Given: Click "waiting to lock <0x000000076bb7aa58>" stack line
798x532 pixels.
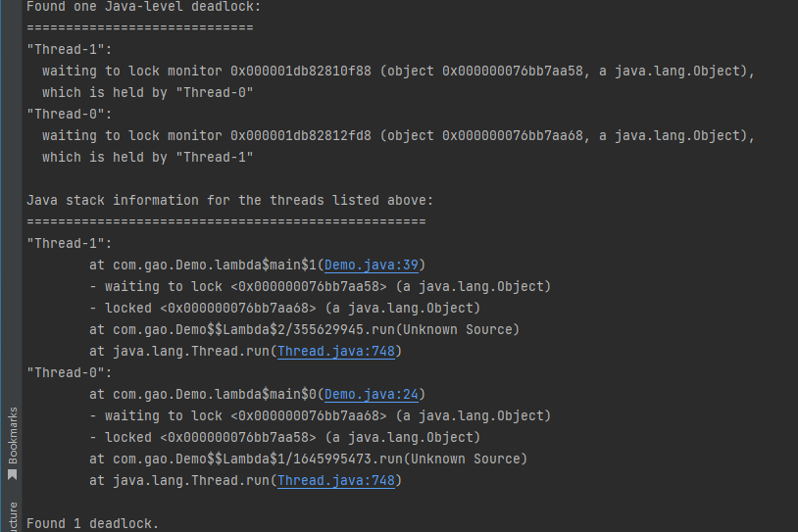Looking at the screenshot, I should [321, 286].
